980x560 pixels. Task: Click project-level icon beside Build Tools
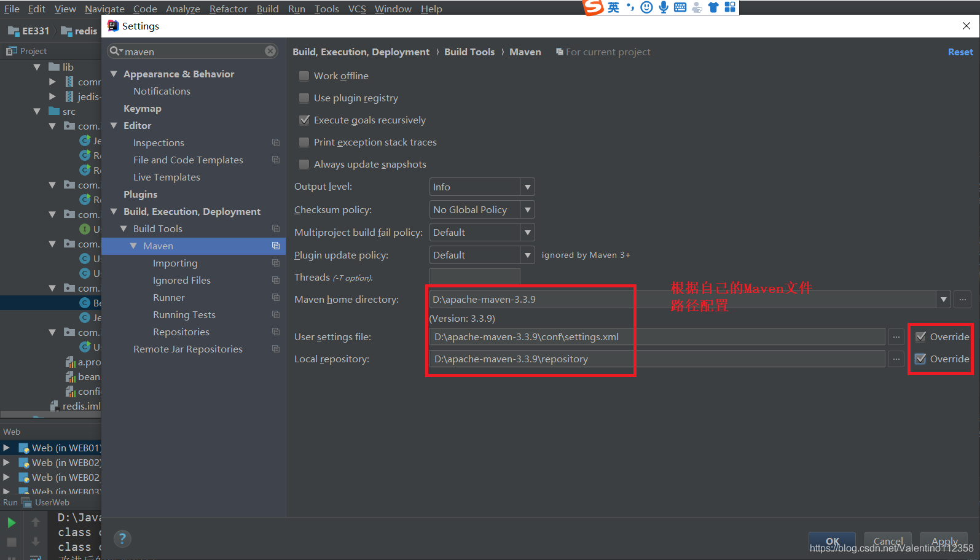coord(276,228)
